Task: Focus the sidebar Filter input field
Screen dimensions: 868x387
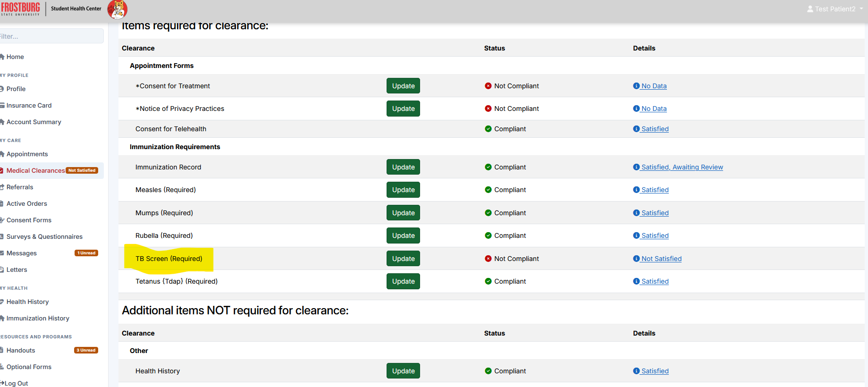Action: point(51,36)
